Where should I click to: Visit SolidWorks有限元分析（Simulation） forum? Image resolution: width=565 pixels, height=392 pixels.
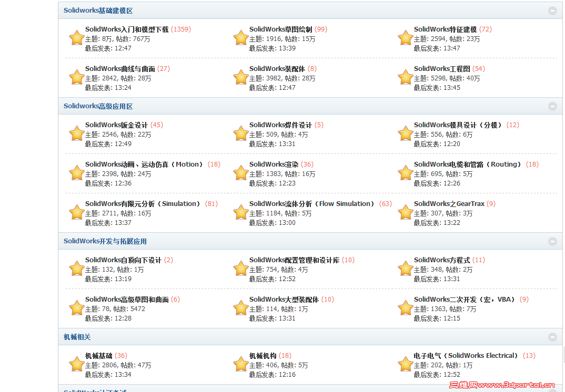point(144,203)
